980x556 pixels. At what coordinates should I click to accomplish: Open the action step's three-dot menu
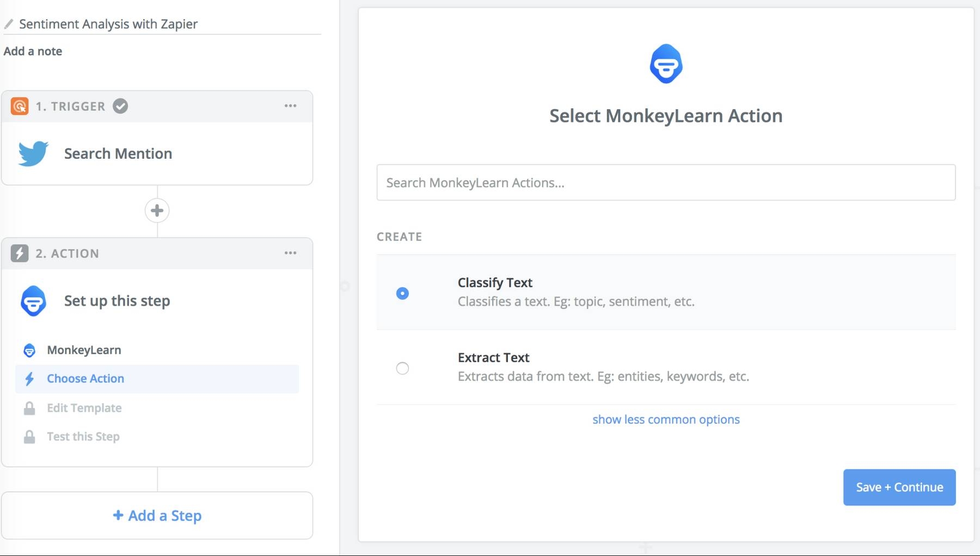[290, 253]
